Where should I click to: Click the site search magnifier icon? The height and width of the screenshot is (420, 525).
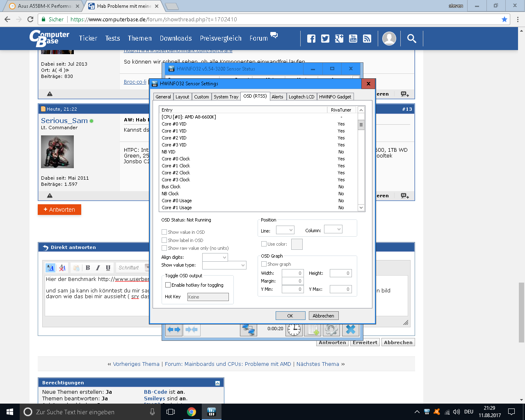point(411,39)
